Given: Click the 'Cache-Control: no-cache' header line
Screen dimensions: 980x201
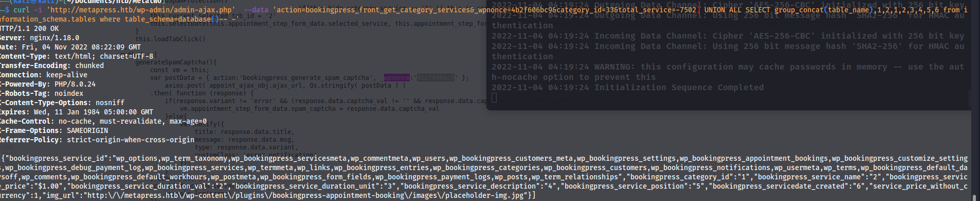Looking at the screenshot, I should click(x=103, y=121).
